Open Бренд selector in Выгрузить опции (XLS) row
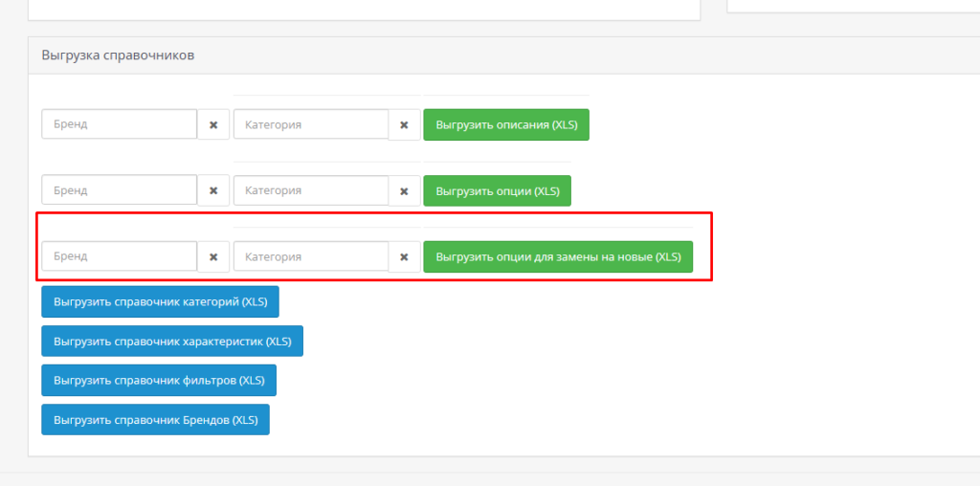This screenshot has width=980, height=486. click(120, 190)
